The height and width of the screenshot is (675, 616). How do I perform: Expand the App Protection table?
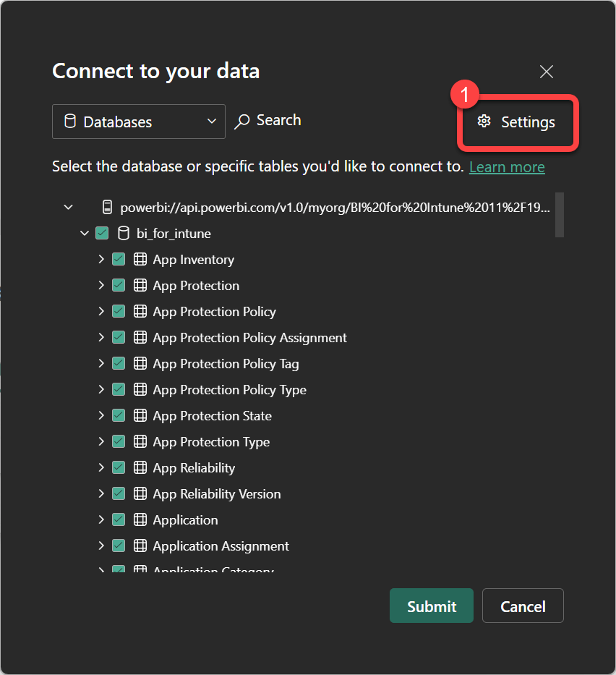click(101, 285)
